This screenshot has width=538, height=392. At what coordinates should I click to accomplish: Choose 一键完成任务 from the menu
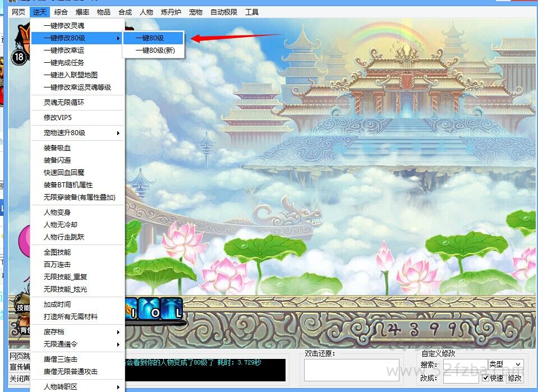(x=64, y=63)
